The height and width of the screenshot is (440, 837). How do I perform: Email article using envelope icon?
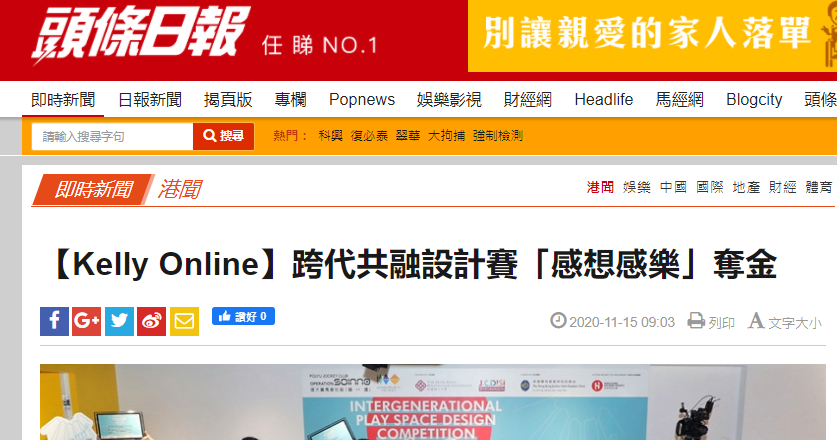click(x=184, y=321)
